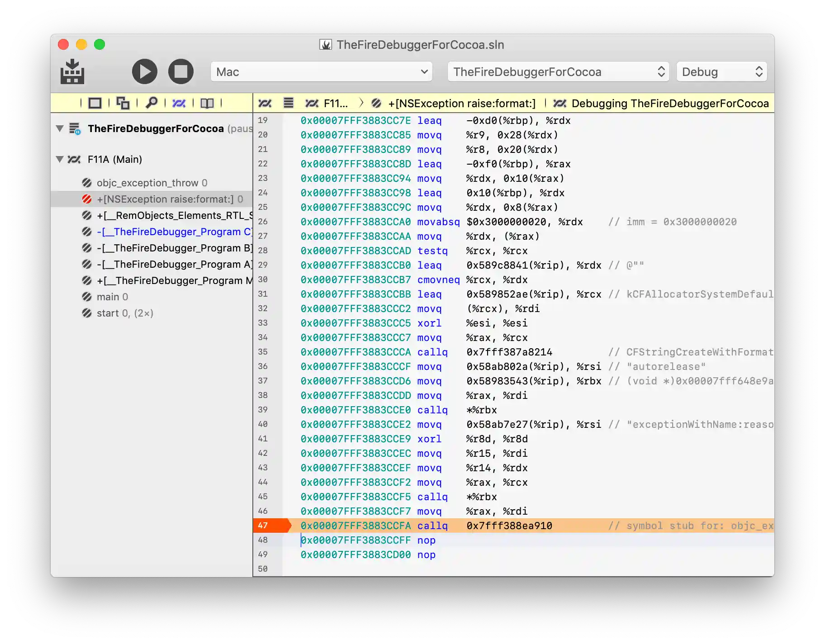Click the single rectangle pane icon
825x644 pixels.
[95, 103]
